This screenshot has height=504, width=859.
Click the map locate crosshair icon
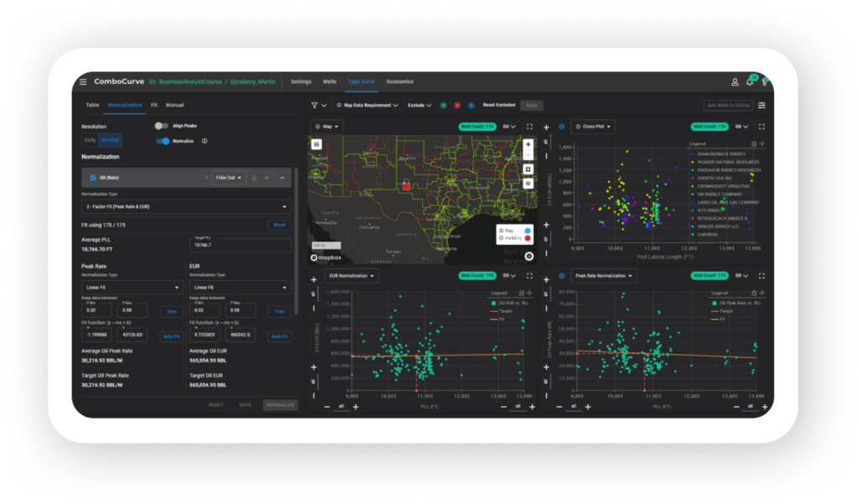coord(528,184)
